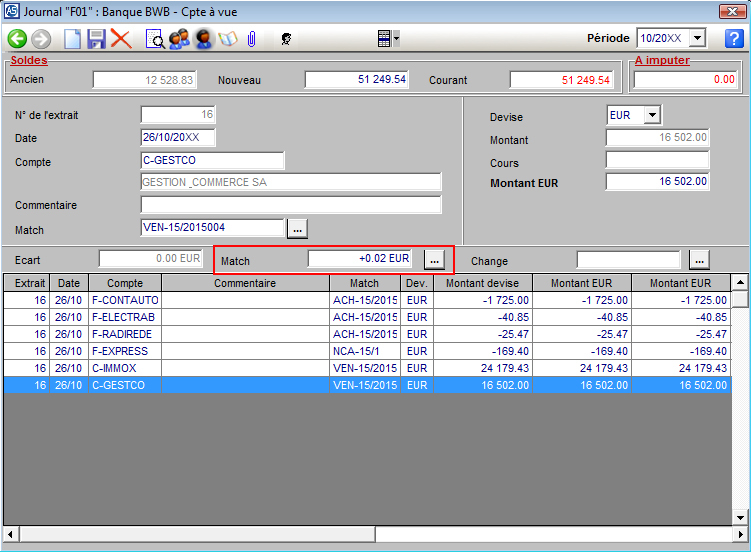Click the paperclip attachment icon

251,39
